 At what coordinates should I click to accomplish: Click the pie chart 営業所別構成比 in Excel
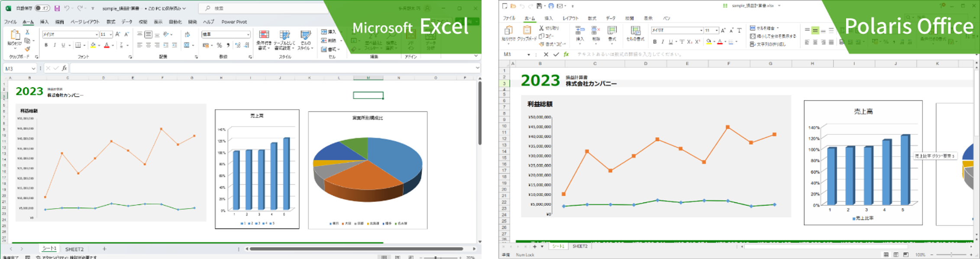coord(368,170)
